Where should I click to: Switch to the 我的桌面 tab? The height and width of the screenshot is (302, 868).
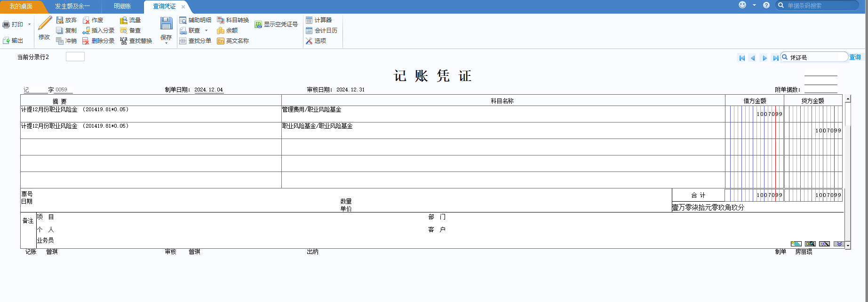point(21,7)
